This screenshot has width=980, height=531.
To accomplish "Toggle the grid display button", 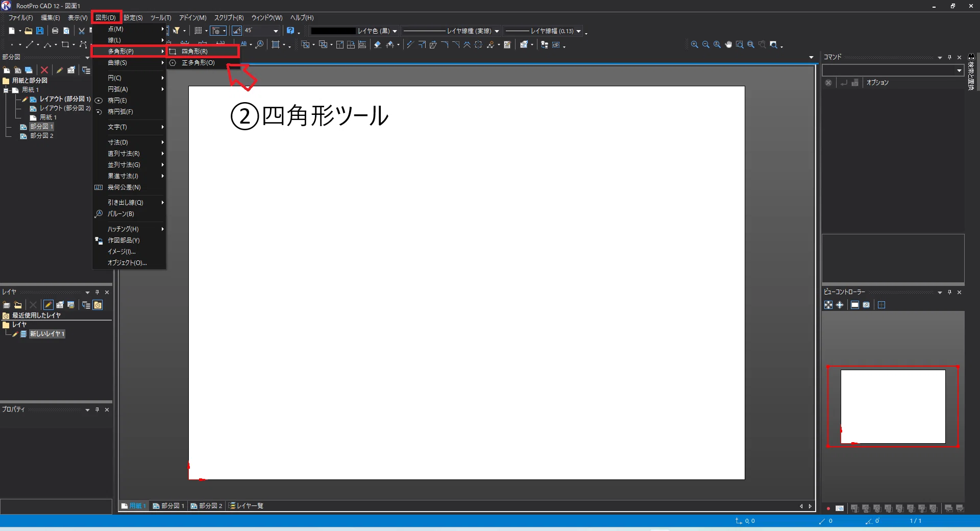I will [199, 31].
